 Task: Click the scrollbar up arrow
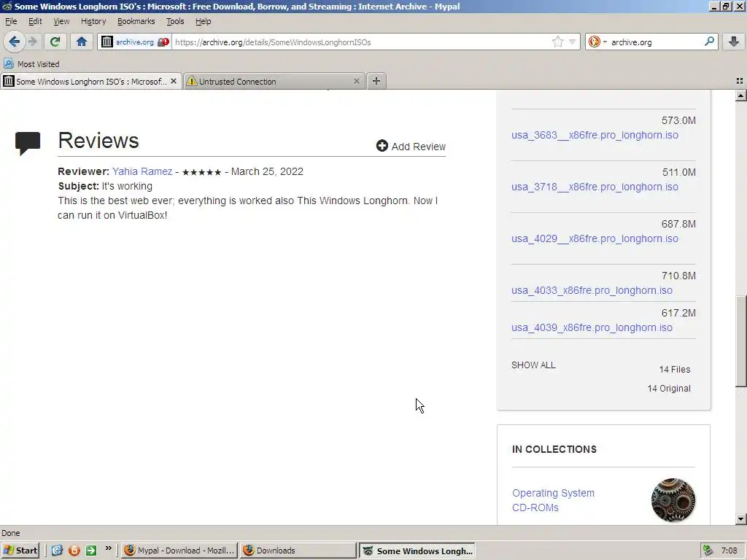point(740,96)
